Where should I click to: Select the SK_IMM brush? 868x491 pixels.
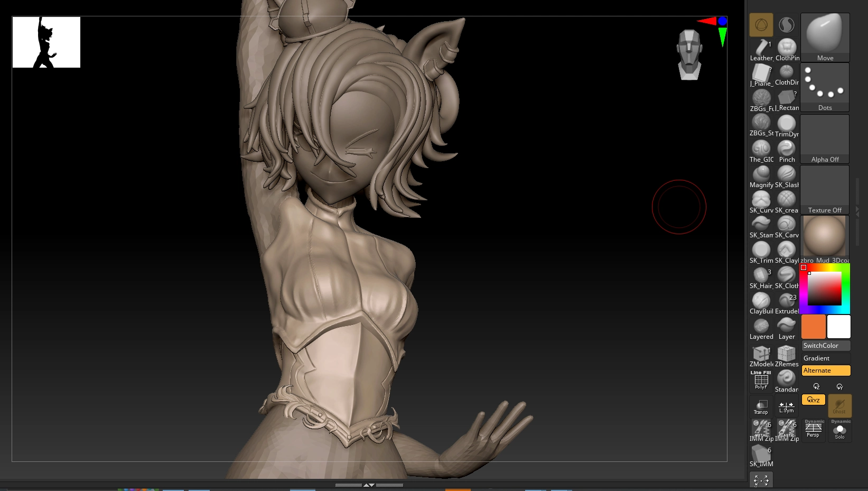761,456
